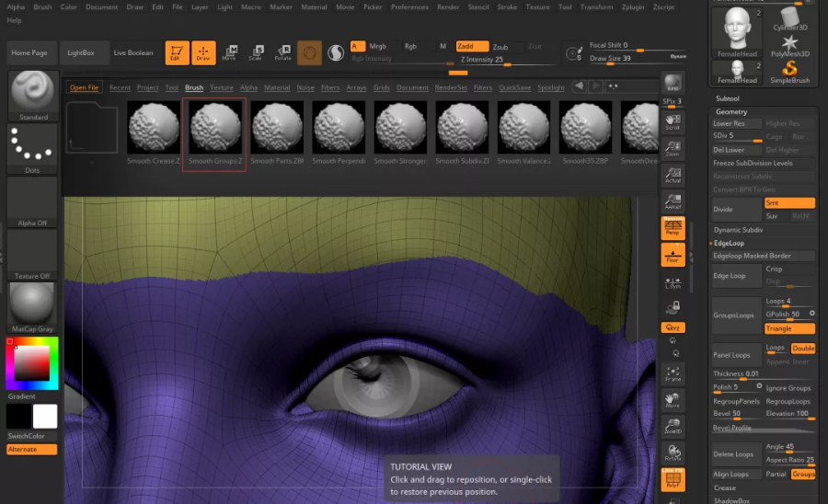Click the Open File link in LightBox
Screen dimensions: 828x504
pyautogui.click(x=84, y=87)
